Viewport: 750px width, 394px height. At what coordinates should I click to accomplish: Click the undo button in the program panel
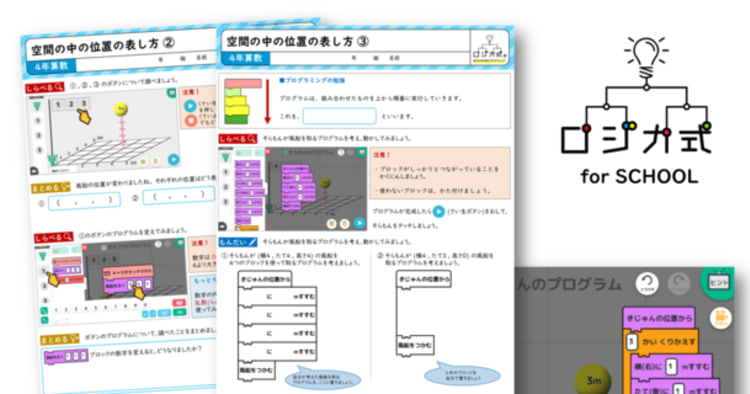tap(647, 283)
